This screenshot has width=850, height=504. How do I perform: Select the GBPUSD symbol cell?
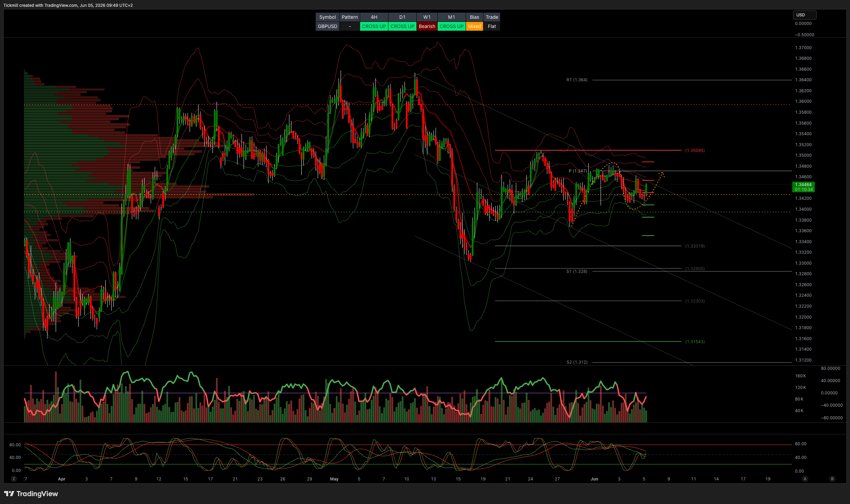[x=327, y=26]
